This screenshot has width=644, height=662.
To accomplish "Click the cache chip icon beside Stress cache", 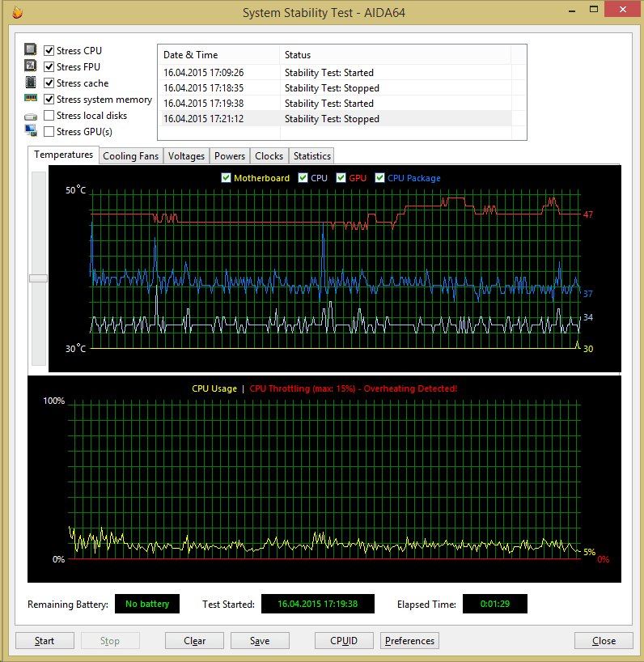I will click(x=31, y=82).
